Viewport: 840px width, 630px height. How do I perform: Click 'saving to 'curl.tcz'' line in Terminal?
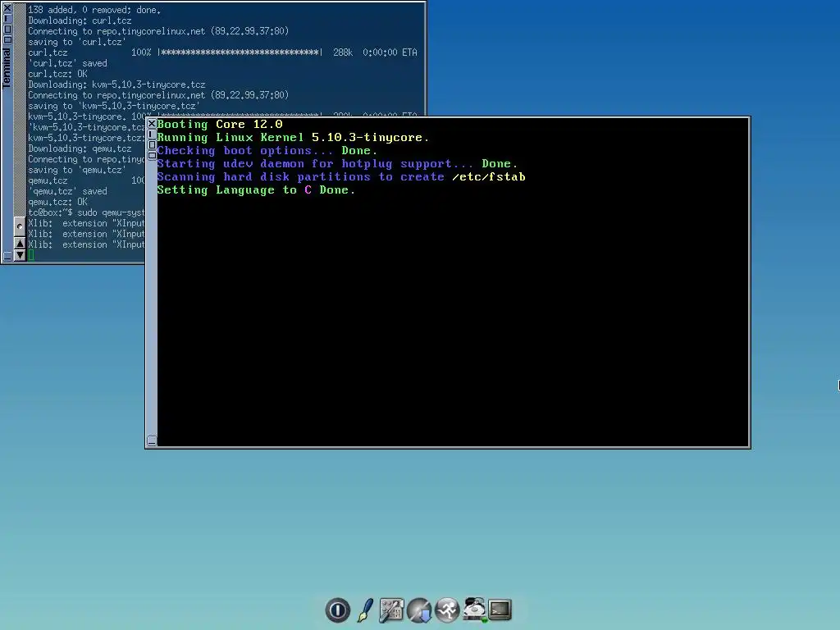pos(76,42)
